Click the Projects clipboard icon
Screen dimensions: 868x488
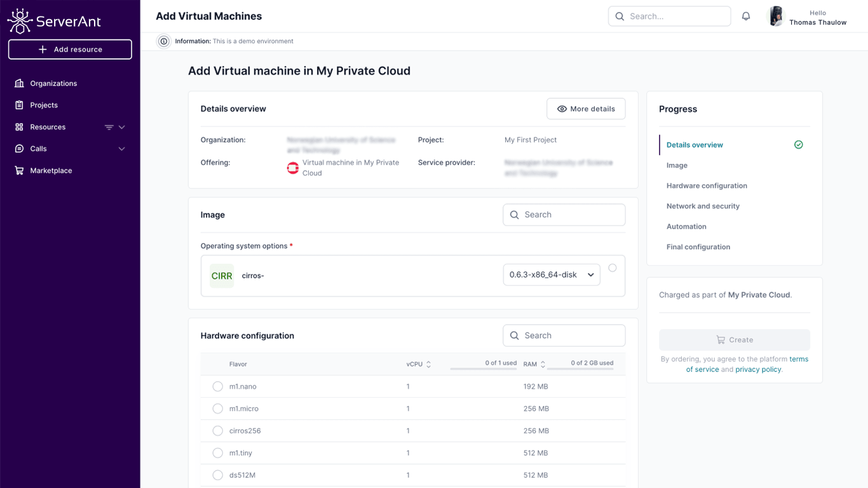pyautogui.click(x=19, y=105)
